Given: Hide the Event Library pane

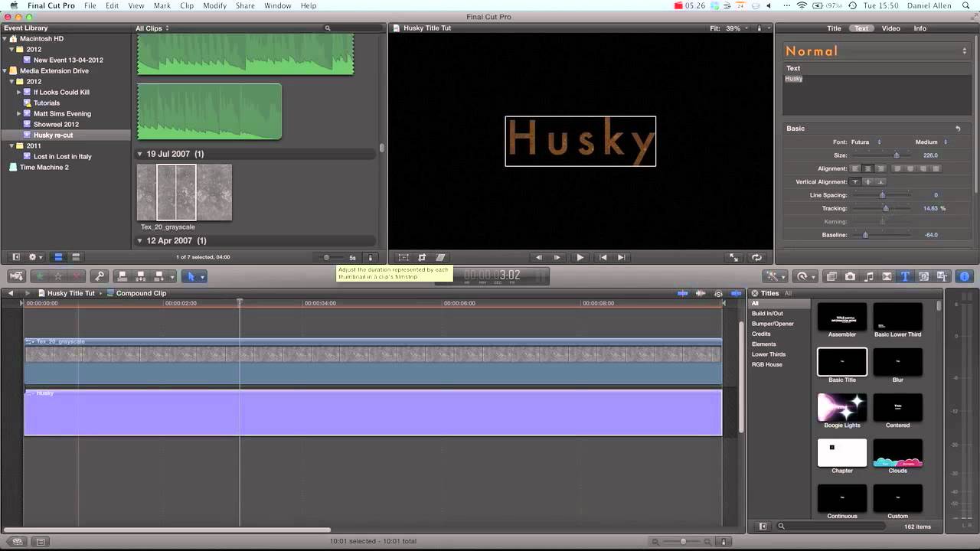Looking at the screenshot, I should pyautogui.click(x=15, y=257).
